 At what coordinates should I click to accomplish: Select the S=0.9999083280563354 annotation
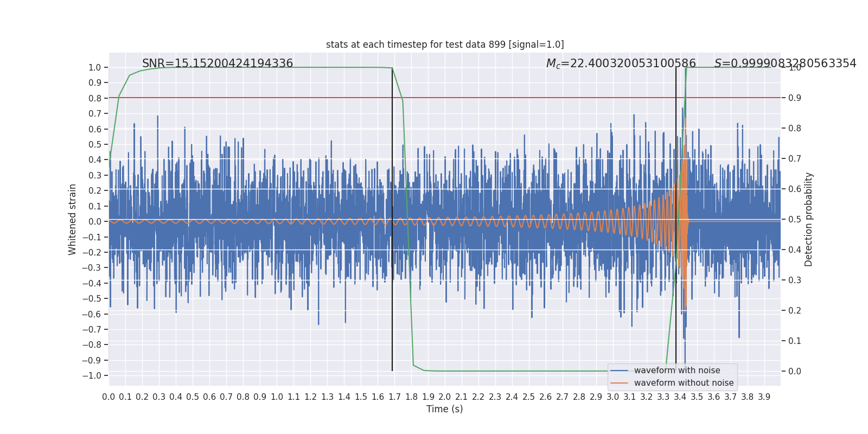pyautogui.click(x=785, y=63)
